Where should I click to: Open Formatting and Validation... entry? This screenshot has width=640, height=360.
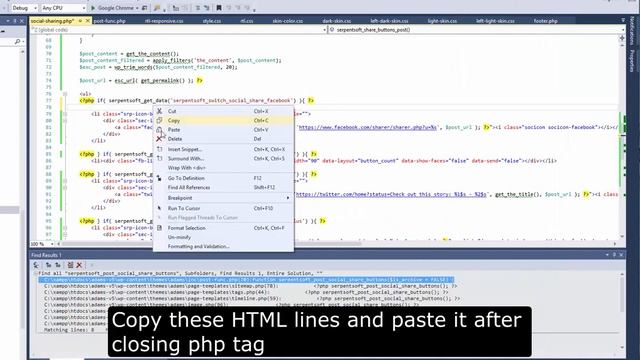pyautogui.click(x=223, y=247)
